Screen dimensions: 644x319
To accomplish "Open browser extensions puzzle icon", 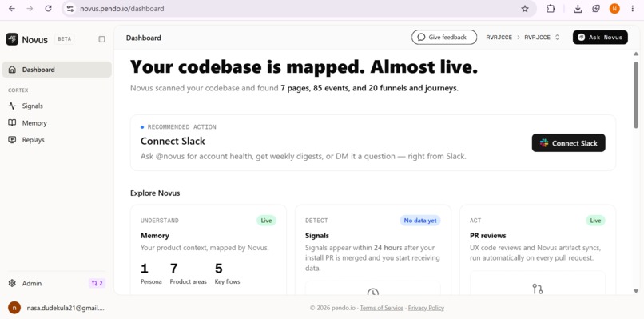I will [551, 9].
